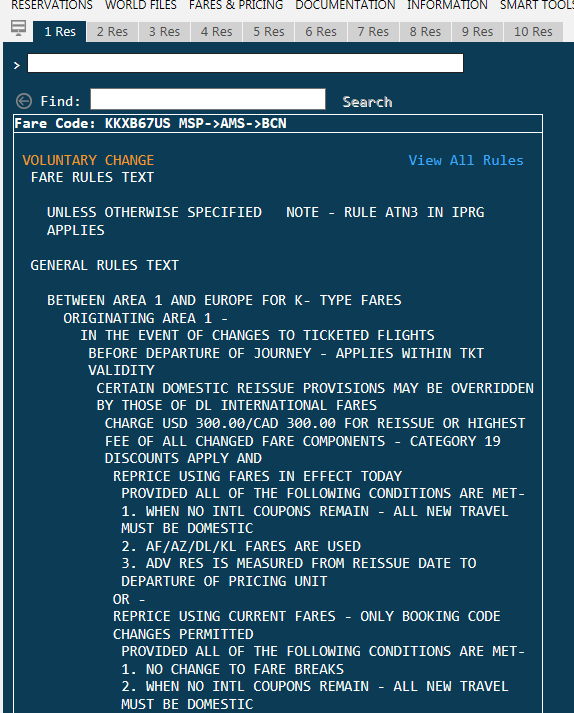
Task: Switch to the 7 Res tab
Action: click(x=373, y=31)
